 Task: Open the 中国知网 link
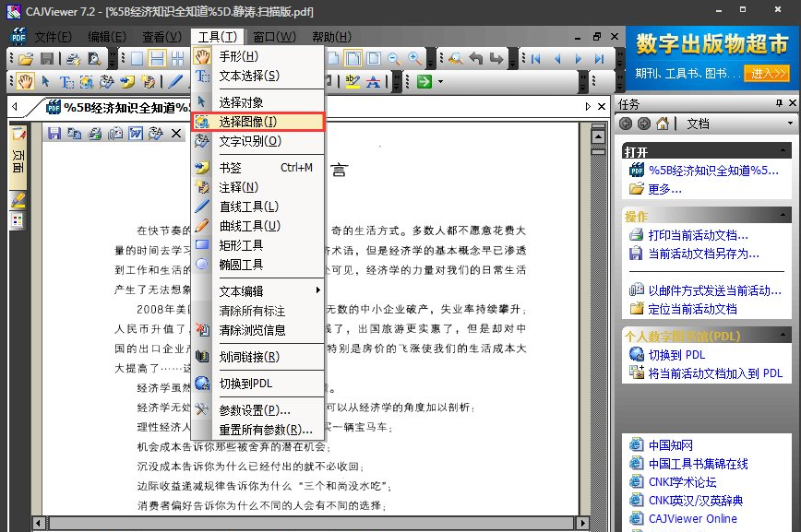[670, 444]
